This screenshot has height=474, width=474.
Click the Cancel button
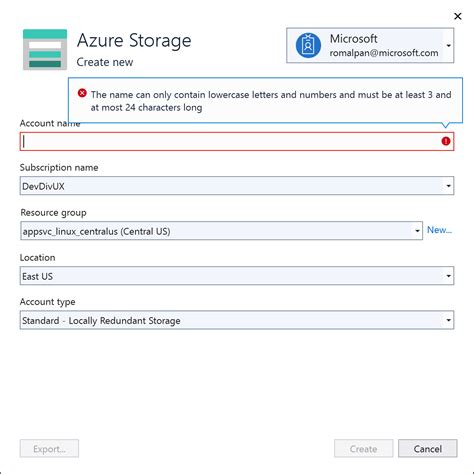coord(428,449)
